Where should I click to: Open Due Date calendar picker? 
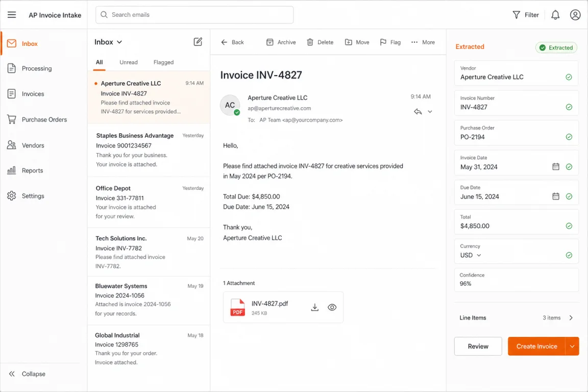click(x=555, y=196)
